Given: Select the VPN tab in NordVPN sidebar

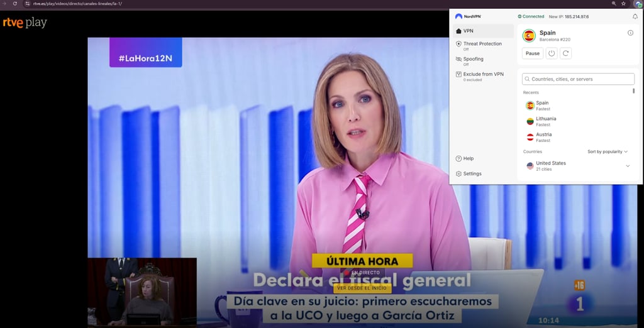Looking at the screenshot, I should pyautogui.click(x=484, y=31).
